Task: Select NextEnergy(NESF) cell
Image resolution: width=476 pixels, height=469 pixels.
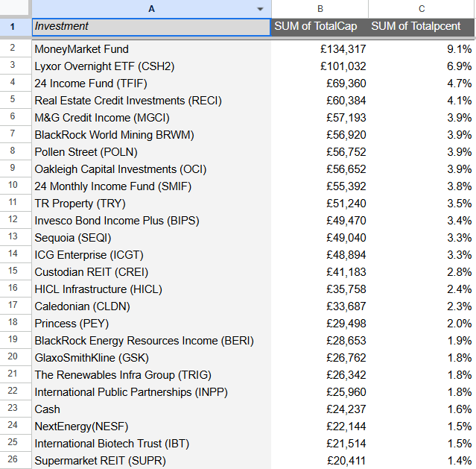Action: pos(151,426)
